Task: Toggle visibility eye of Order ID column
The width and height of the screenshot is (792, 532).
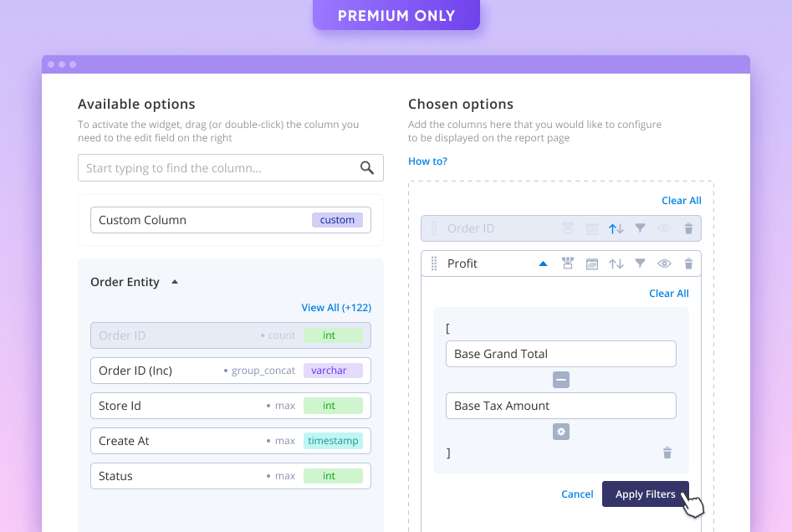Action: coord(664,228)
